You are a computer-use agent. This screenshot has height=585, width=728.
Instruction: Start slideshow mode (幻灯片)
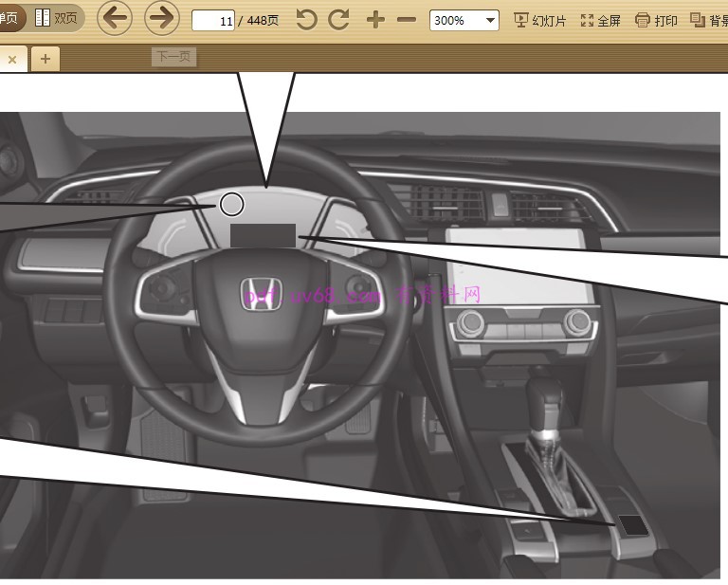(x=539, y=20)
